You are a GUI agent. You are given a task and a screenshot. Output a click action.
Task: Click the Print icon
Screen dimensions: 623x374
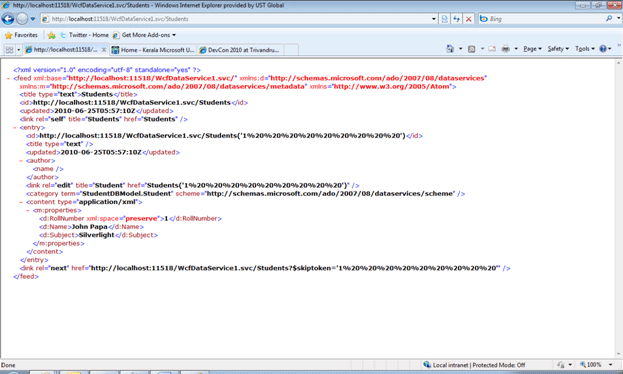coord(505,48)
